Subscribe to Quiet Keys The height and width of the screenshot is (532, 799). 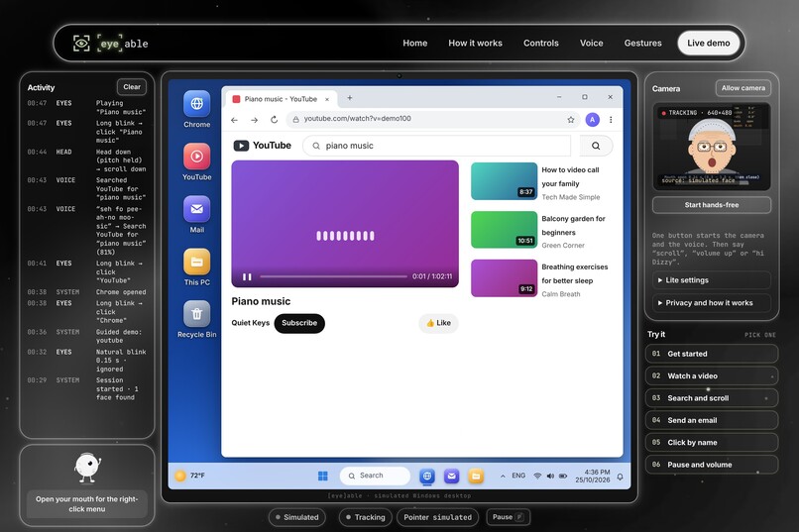[x=299, y=323]
